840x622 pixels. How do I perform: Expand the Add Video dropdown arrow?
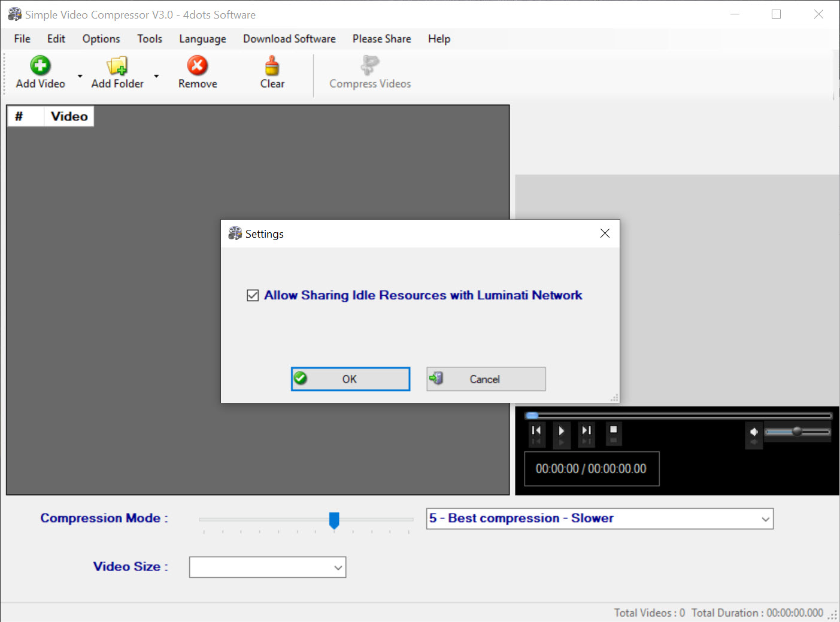click(x=80, y=76)
